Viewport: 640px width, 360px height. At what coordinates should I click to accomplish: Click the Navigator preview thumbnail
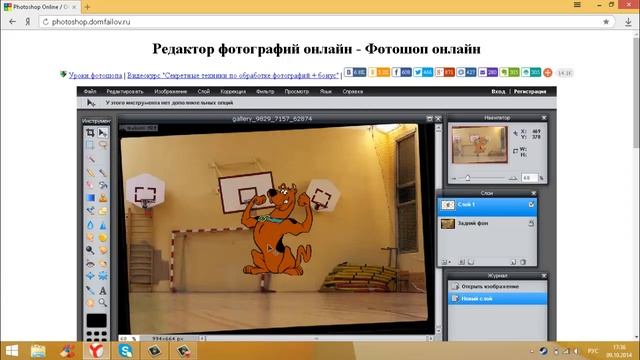[480, 144]
